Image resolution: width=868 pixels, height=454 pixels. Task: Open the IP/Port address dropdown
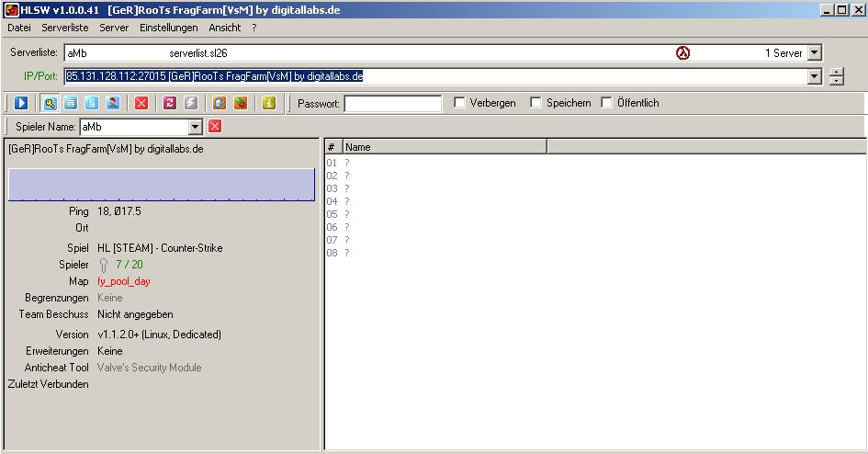[815, 76]
